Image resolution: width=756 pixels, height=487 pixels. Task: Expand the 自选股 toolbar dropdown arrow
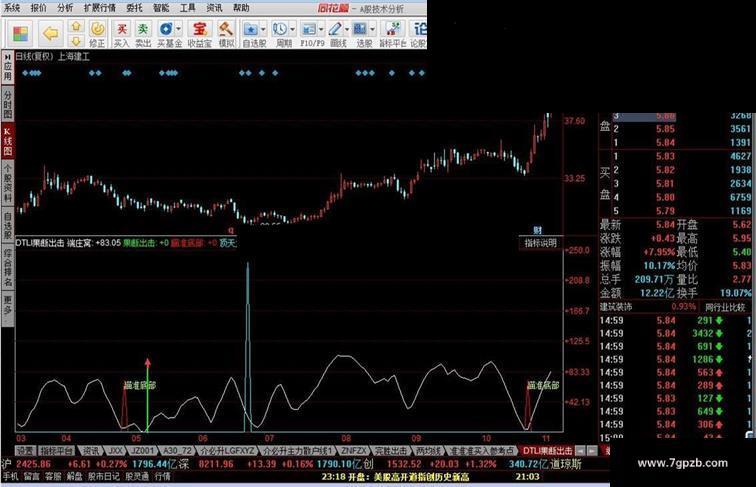[263, 29]
